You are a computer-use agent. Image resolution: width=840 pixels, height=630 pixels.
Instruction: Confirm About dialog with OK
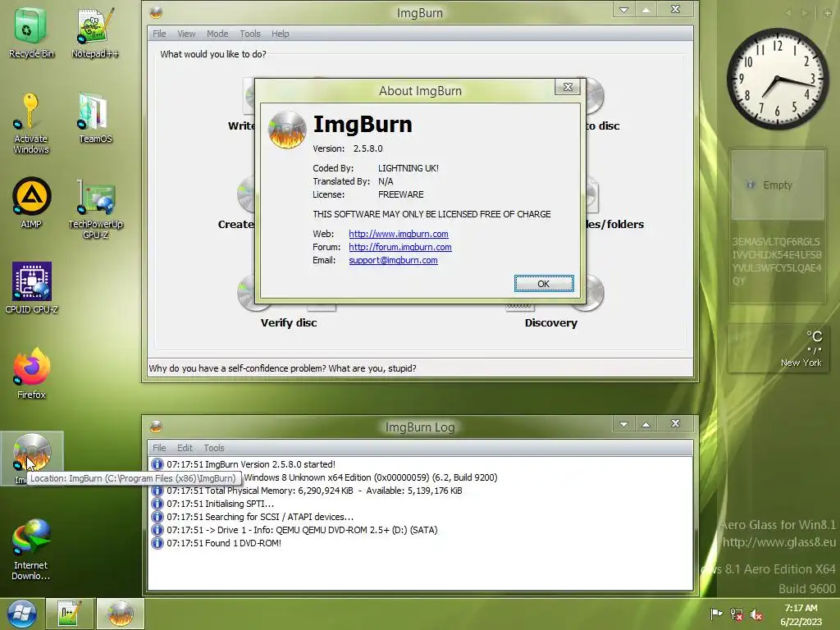tap(544, 283)
